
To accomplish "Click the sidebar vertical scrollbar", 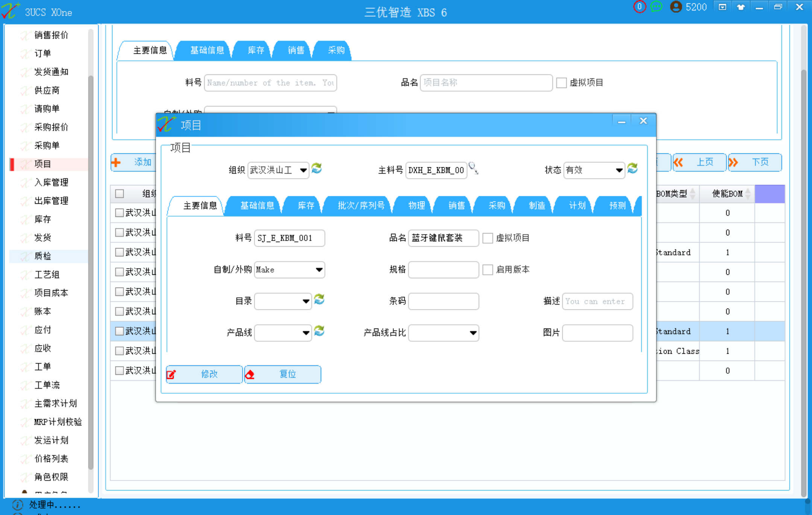I will [x=91, y=272].
